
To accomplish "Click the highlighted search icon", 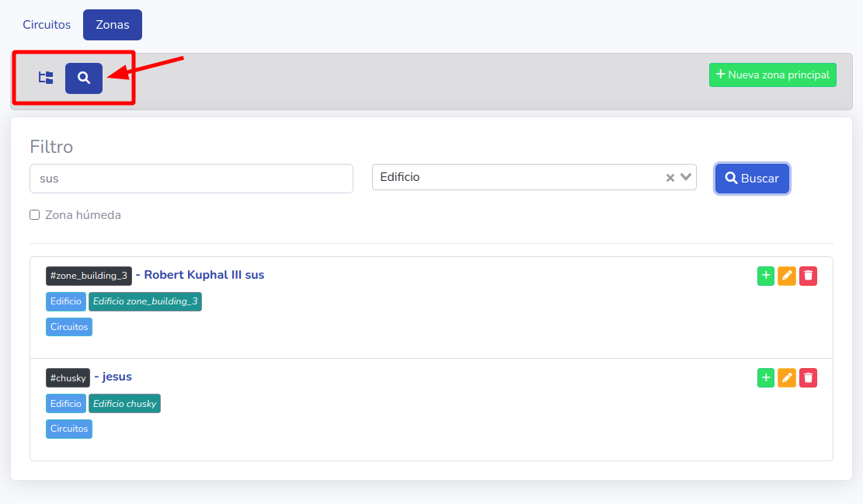I will coord(83,78).
